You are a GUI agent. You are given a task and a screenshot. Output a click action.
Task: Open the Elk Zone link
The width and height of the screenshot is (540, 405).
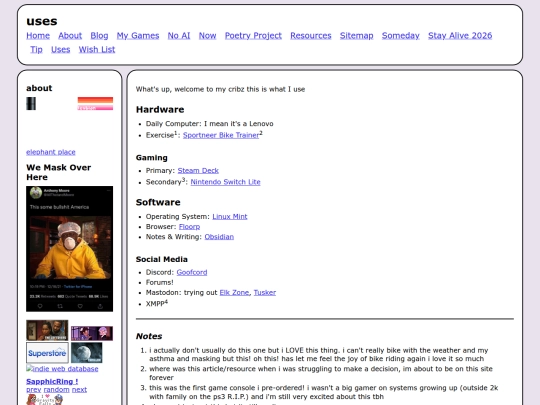(x=234, y=293)
